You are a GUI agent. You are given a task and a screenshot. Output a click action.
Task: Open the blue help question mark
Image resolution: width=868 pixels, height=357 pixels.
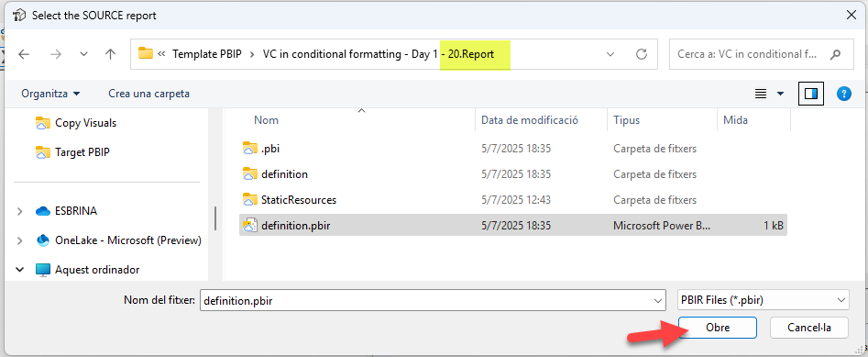click(843, 94)
